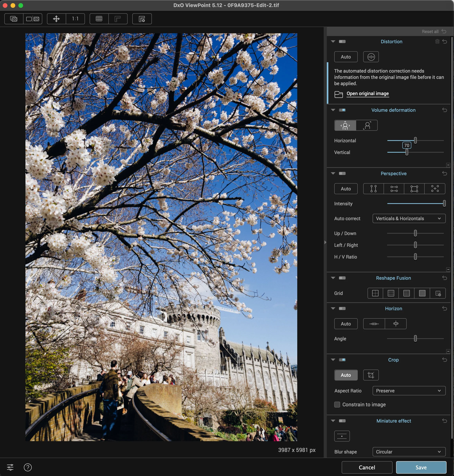Enable the Constrain to image checkbox
The height and width of the screenshot is (476, 454).
coord(337,405)
